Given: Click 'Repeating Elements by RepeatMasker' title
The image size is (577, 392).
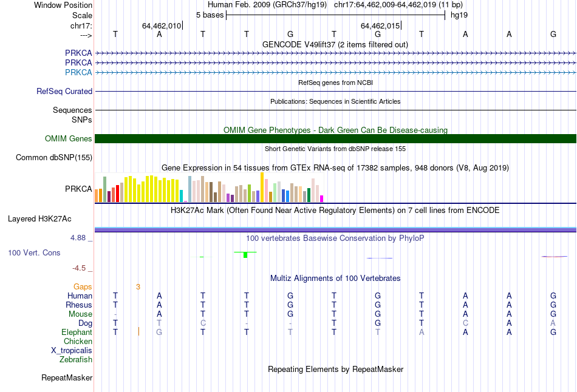Looking at the screenshot, I should coord(335,369).
